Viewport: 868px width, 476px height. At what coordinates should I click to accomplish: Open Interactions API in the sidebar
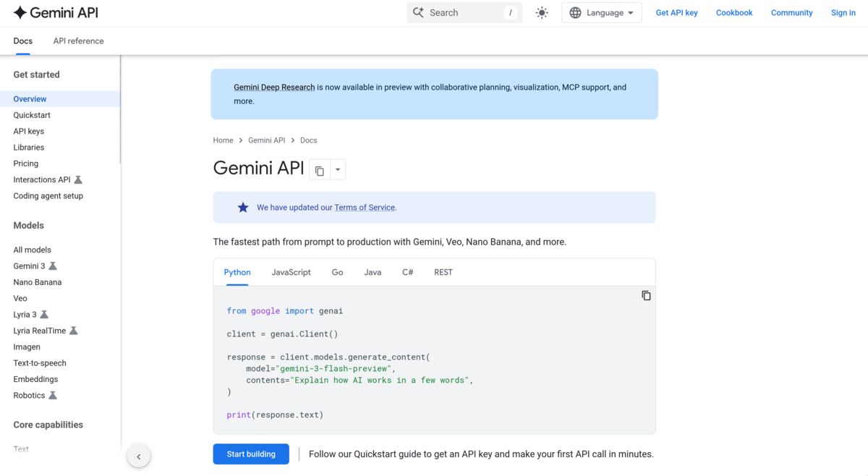(42, 180)
